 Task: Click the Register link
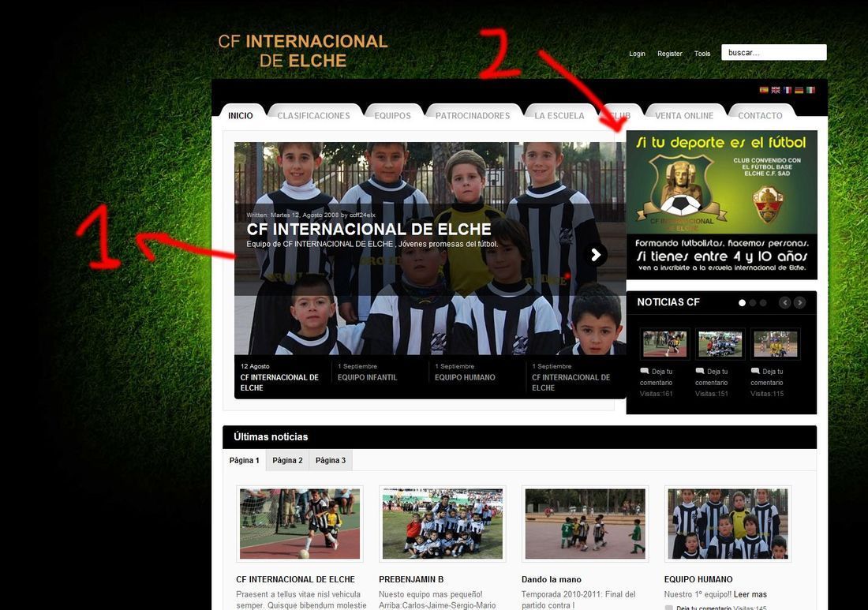[x=670, y=54]
